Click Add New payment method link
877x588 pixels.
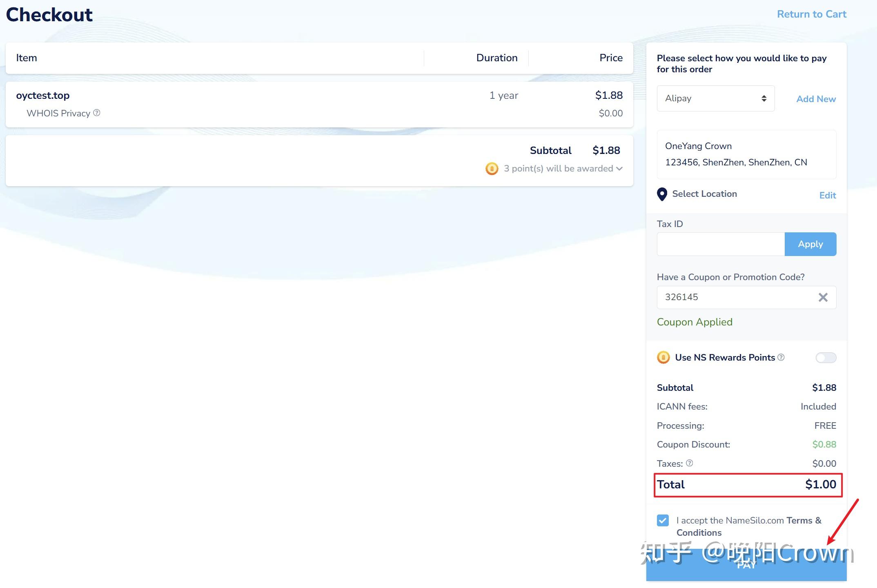click(x=816, y=99)
